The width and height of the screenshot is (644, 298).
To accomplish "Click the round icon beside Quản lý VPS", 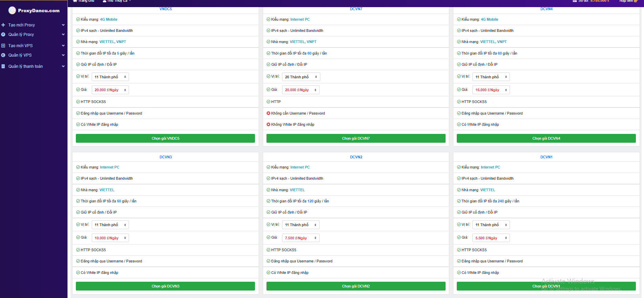I will click(3, 55).
